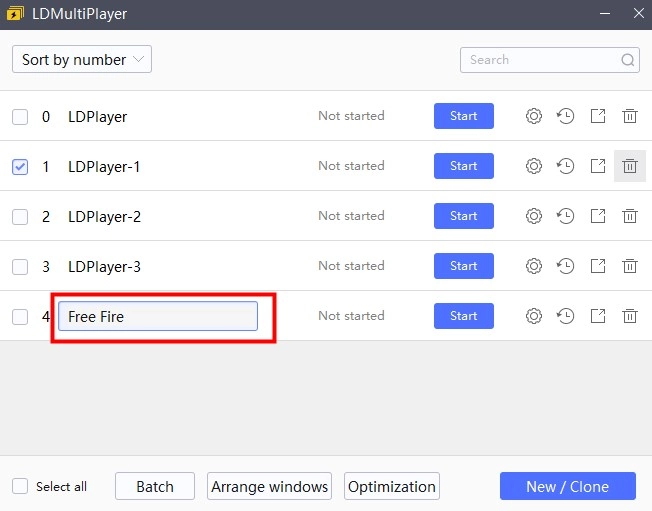Click into the Search field
652x511 pixels.
(550, 60)
